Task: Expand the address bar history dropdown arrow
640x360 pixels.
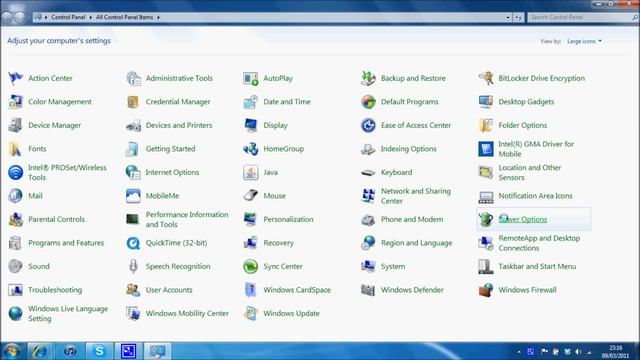Action: coord(508,18)
